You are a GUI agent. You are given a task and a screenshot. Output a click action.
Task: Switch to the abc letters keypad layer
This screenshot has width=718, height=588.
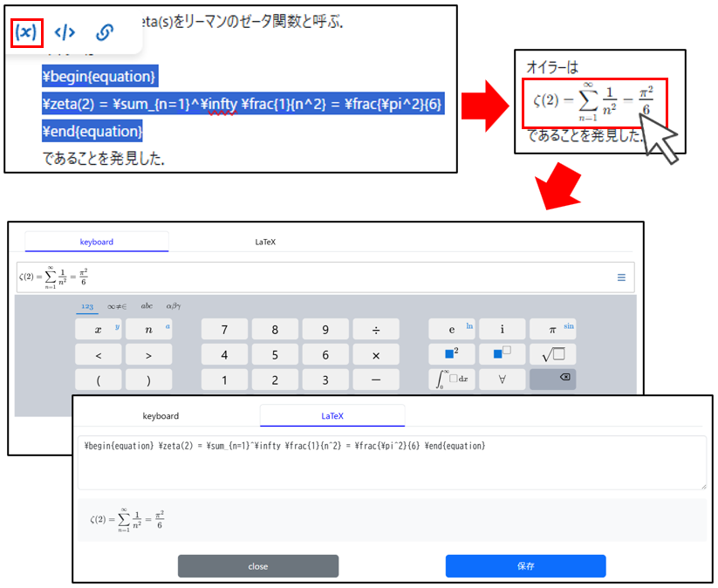pyautogui.click(x=147, y=306)
